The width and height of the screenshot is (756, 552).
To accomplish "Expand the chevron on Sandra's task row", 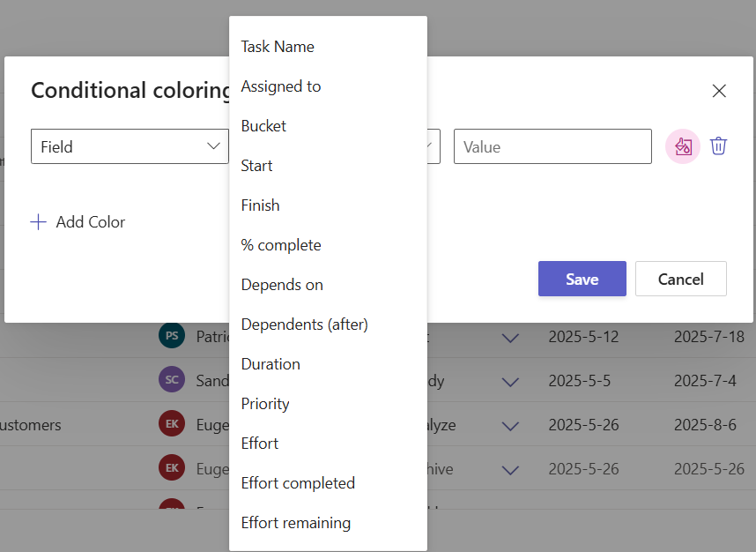I will coord(510,380).
